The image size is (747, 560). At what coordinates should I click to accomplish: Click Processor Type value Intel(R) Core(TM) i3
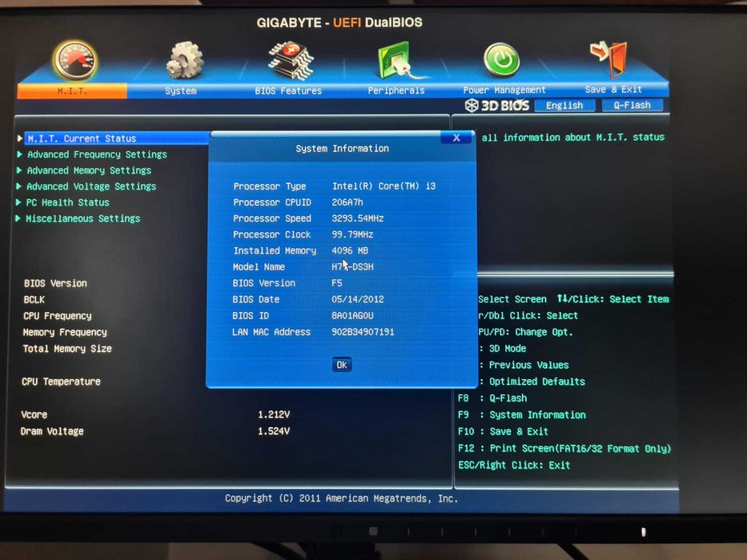coord(384,186)
